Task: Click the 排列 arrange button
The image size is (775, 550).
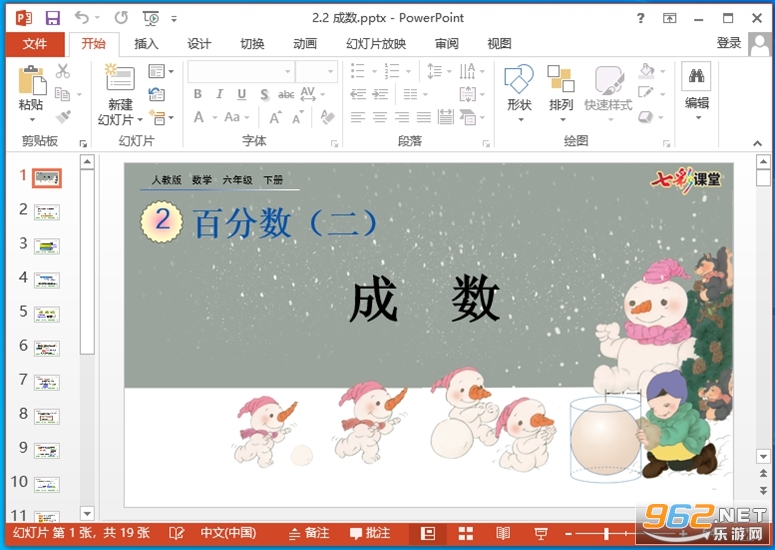Action: (561, 93)
